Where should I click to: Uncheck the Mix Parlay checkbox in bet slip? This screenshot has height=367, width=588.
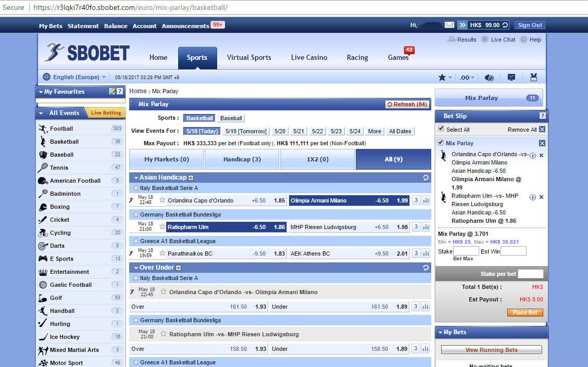(x=441, y=143)
